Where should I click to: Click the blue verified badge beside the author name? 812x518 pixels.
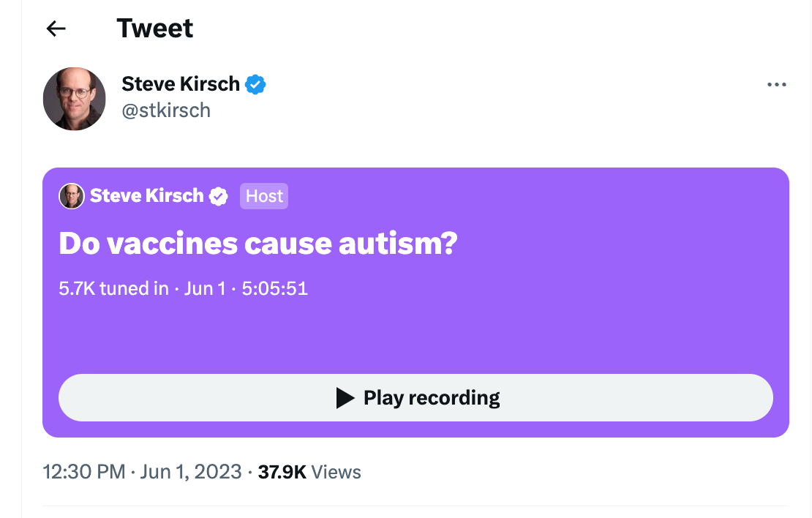tap(255, 84)
